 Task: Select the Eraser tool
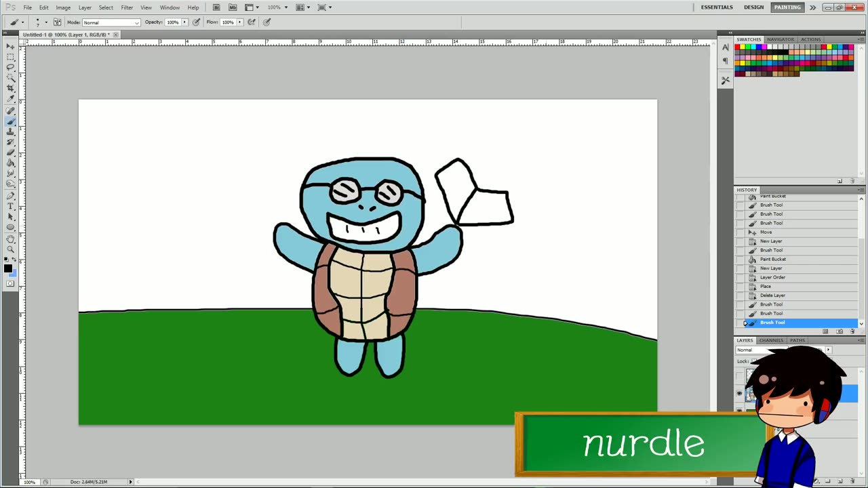pyautogui.click(x=11, y=152)
